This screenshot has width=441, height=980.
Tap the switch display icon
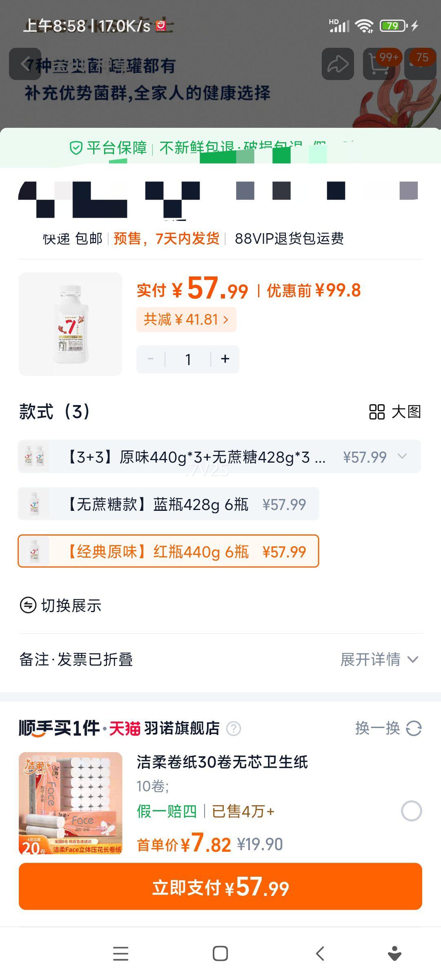pos(28,605)
